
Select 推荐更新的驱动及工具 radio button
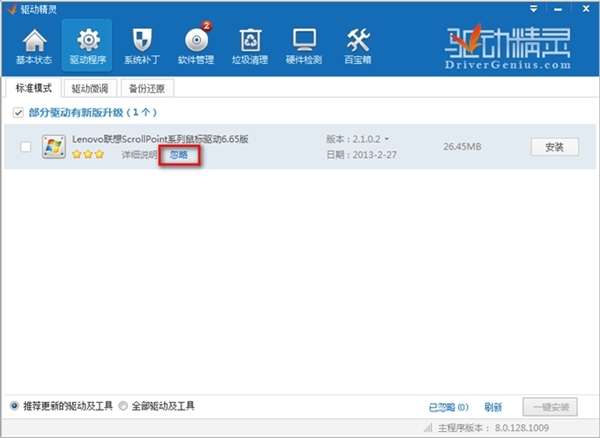pyautogui.click(x=14, y=406)
